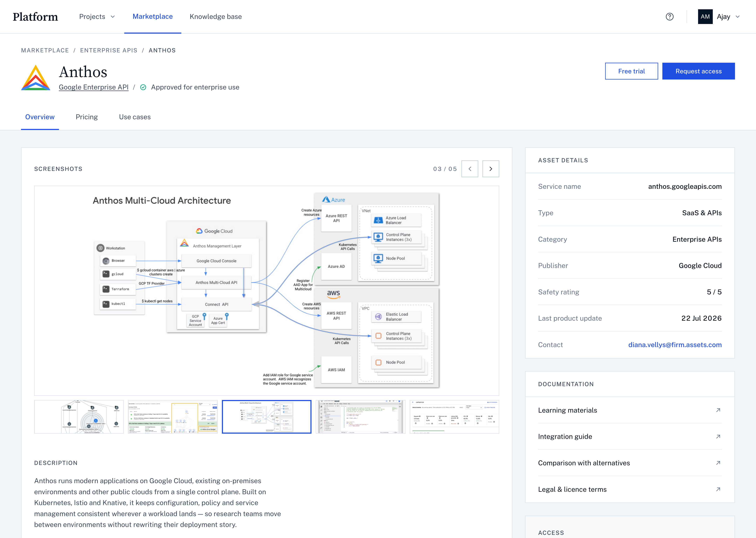The height and width of the screenshot is (538, 756).
Task: Click the anthos.googleapis.com service name value
Action: tap(684, 187)
